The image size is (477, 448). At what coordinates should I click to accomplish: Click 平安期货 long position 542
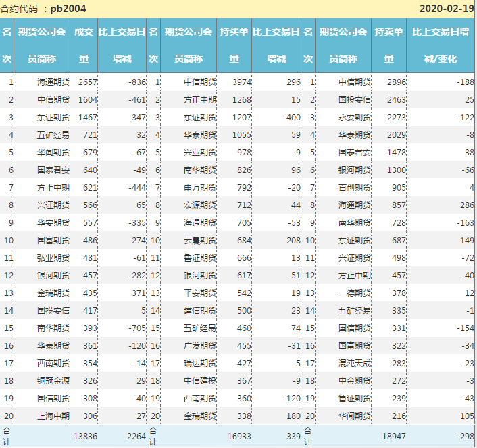245,293
